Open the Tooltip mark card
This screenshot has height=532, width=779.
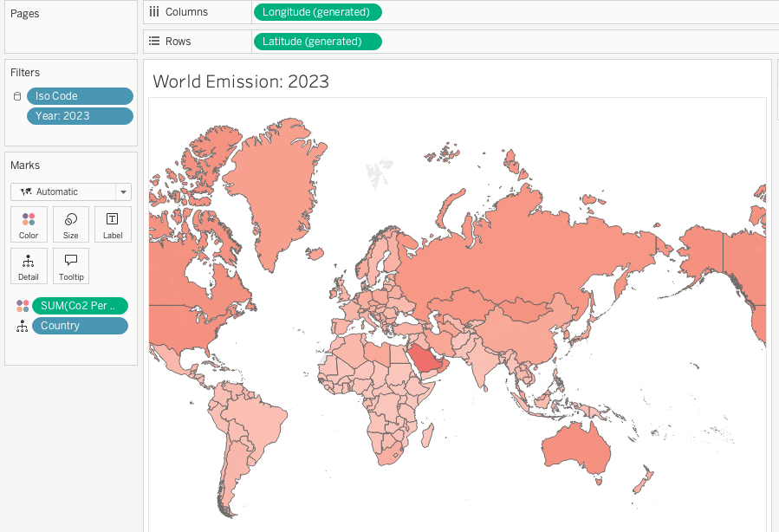click(70, 266)
